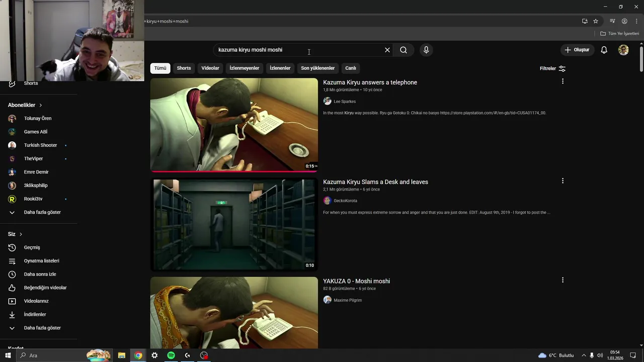Image resolution: width=644 pixels, height=362 pixels.
Task: Open Chrome three-dot menu
Action: click(636, 21)
